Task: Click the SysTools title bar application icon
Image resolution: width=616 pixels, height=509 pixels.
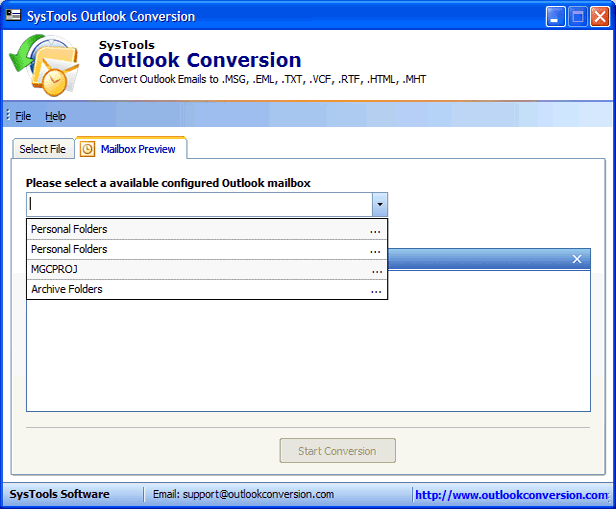Action: click(14, 16)
